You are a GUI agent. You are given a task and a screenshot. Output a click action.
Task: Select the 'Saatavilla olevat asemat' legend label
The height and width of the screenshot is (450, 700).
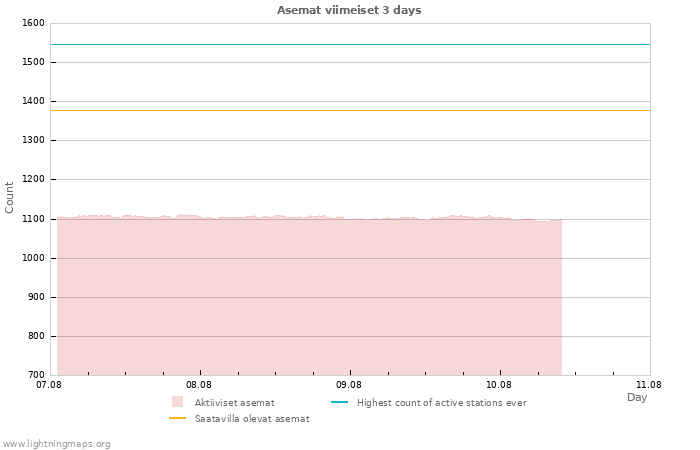(252, 419)
